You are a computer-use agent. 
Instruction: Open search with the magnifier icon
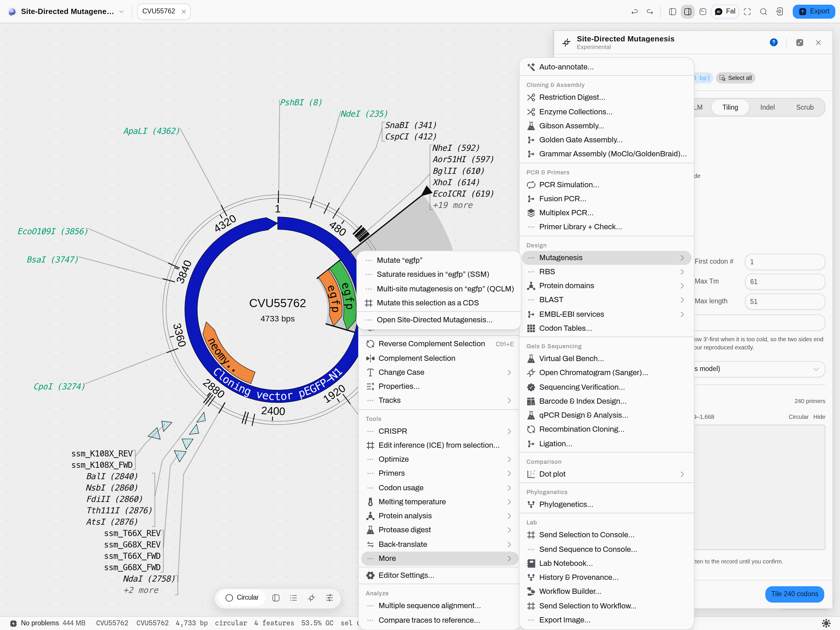coord(763,12)
